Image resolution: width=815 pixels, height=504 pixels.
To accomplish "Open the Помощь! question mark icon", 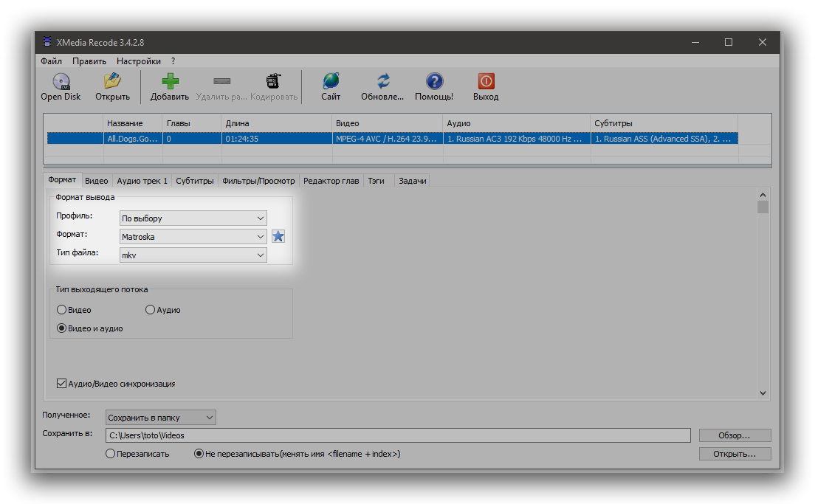I will point(434,81).
